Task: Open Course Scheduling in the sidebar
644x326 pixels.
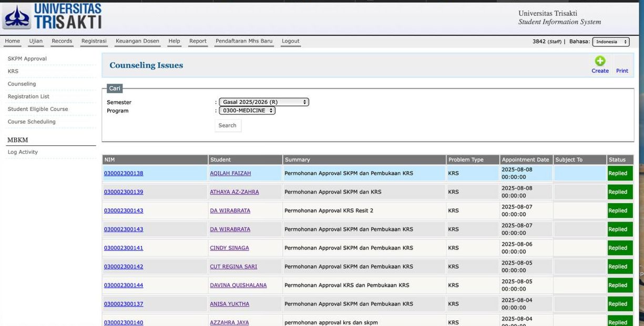Action: (32, 122)
